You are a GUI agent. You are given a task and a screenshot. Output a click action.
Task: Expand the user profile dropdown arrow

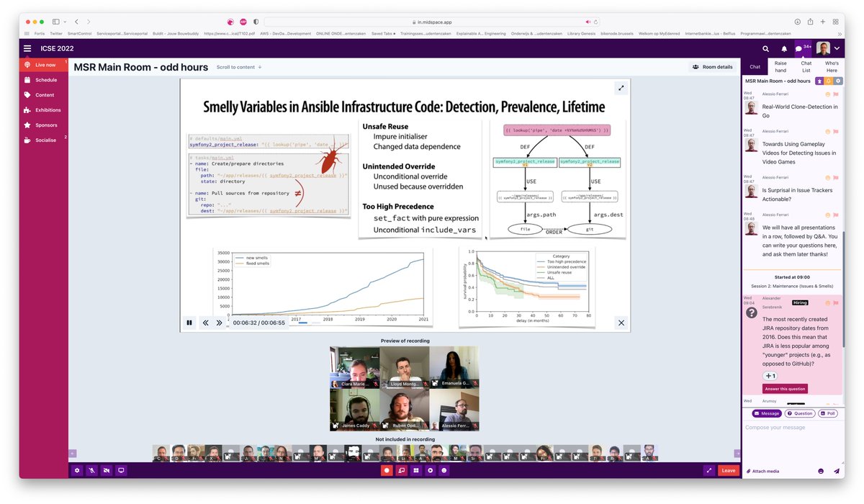point(837,48)
